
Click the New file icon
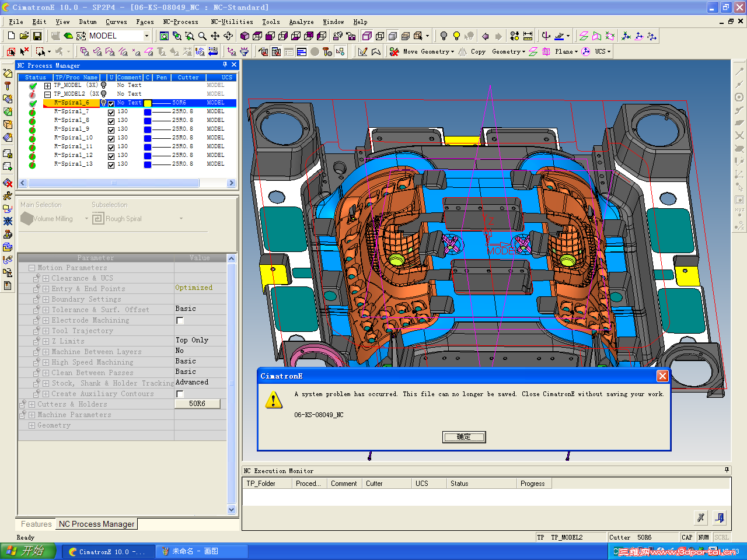click(x=11, y=36)
